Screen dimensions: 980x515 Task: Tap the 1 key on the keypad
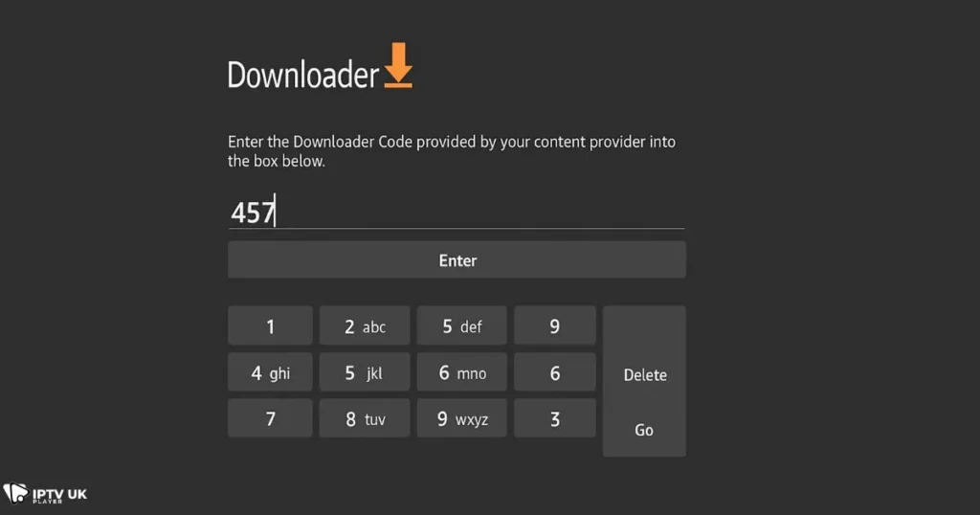click(270, 325)
